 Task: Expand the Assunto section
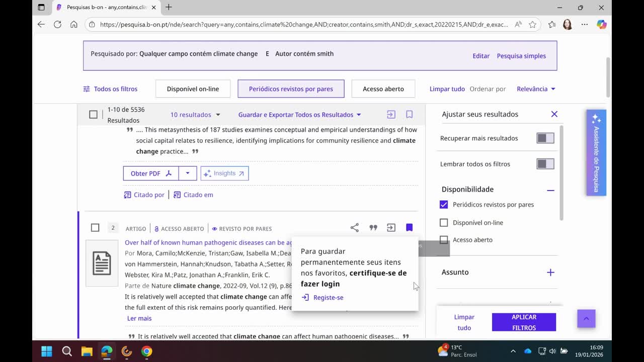pos(550,272)
